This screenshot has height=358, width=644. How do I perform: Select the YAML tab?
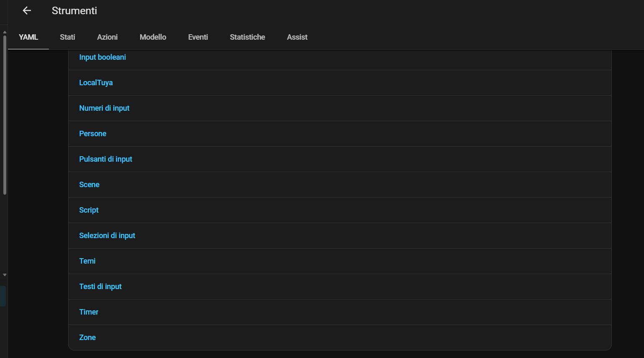pos(28,37)
